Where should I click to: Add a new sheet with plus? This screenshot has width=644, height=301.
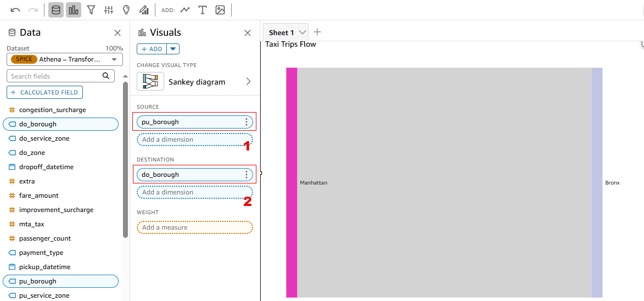pyautogui.click(x=317, y=32)
